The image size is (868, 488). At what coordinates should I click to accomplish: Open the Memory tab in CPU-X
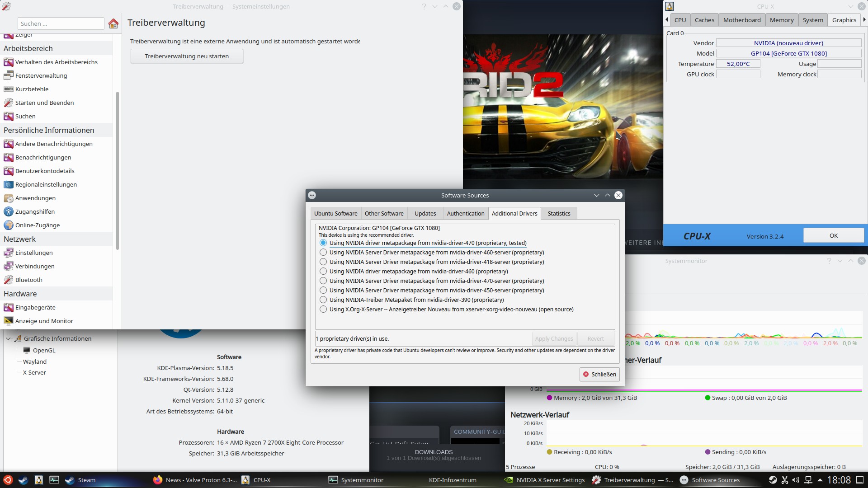781,19
